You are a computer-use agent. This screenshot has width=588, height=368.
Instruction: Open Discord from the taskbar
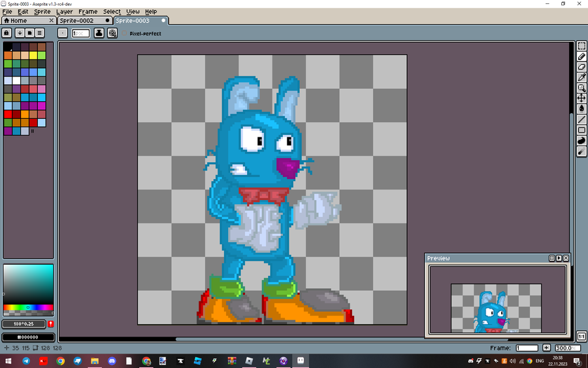(x=112, y=361)
